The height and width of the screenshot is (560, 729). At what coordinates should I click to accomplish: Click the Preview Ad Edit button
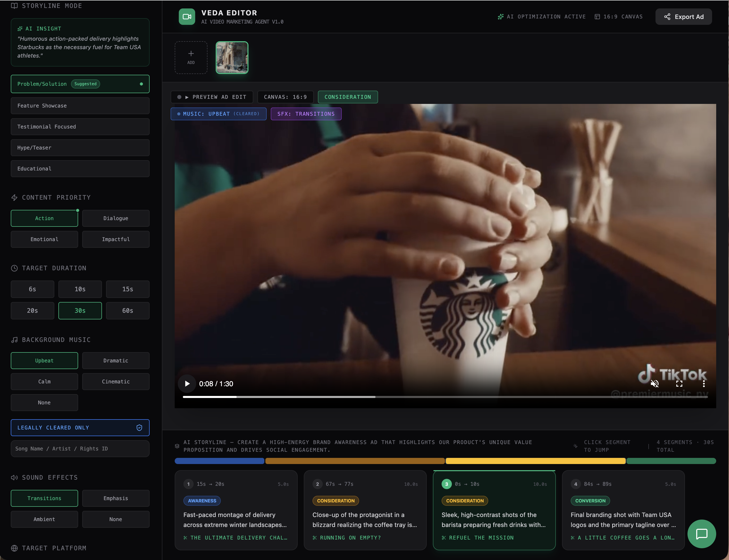coord(212,97)
